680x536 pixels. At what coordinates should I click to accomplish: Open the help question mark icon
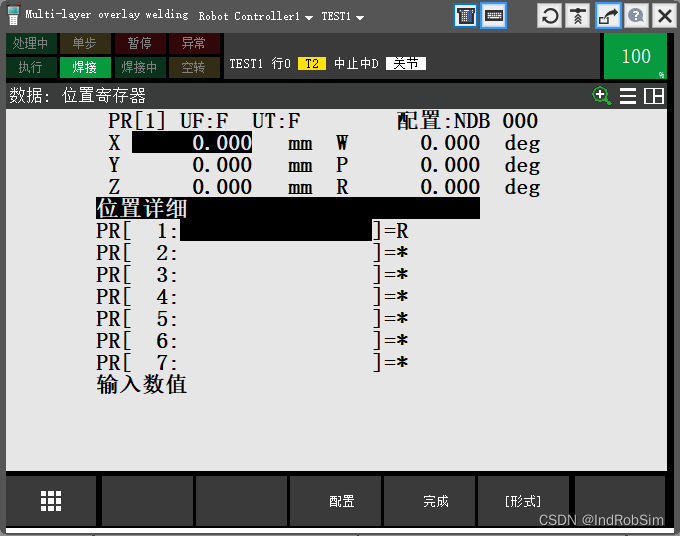point(635,16)
